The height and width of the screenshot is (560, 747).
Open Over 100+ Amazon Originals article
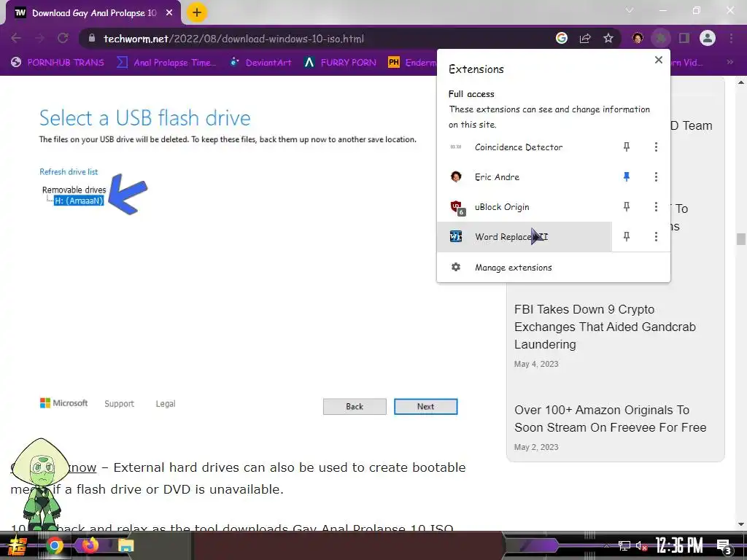[x=610, y=419]
